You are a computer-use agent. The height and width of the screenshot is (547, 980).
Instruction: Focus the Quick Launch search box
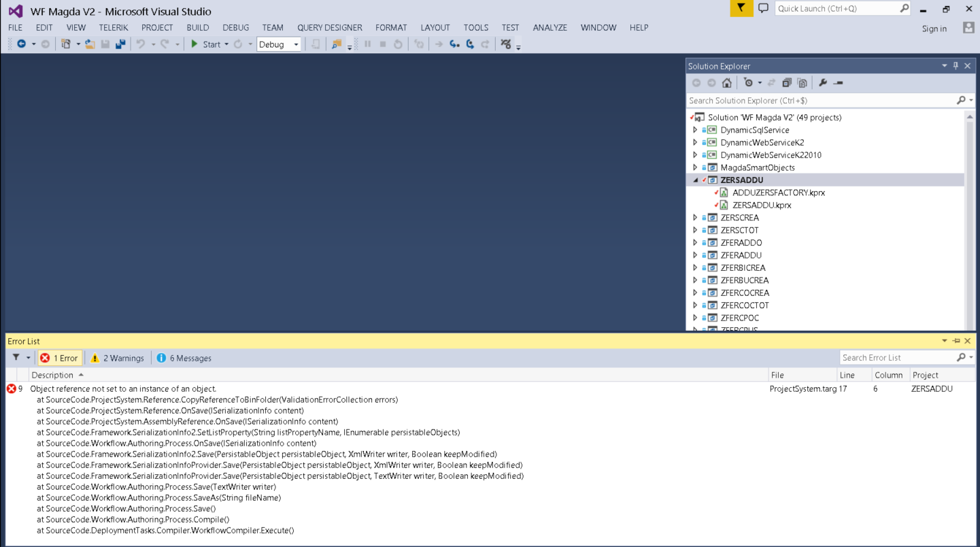(843, 8)
